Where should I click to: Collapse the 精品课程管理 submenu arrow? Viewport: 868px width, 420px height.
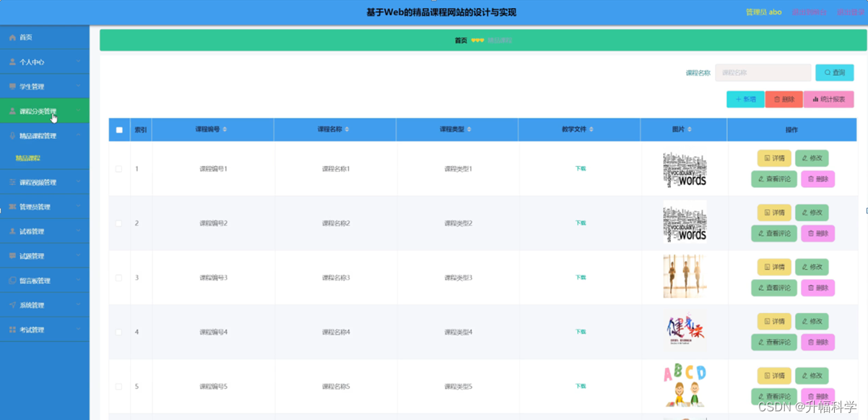coord(78,135)
